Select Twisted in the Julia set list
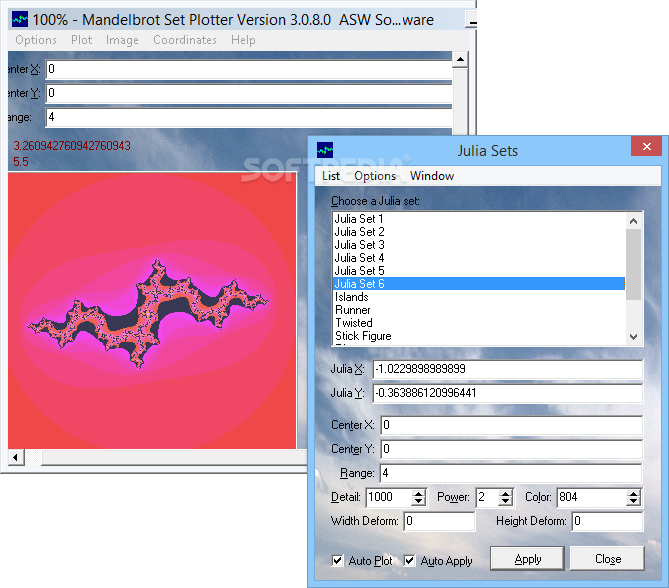The image size is (669, 588). pos(478,323)
